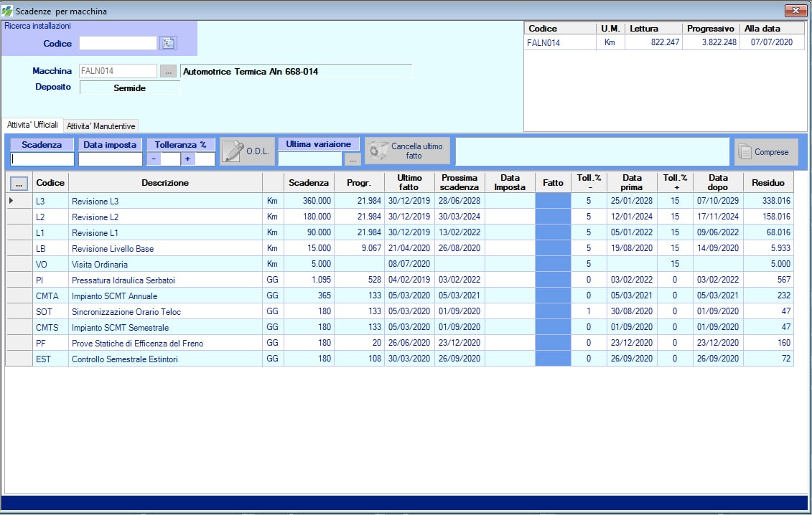Open the Attivita' Manutentive tab
Viewport: 812px width, 515px height.
click(x=101, y=126)
